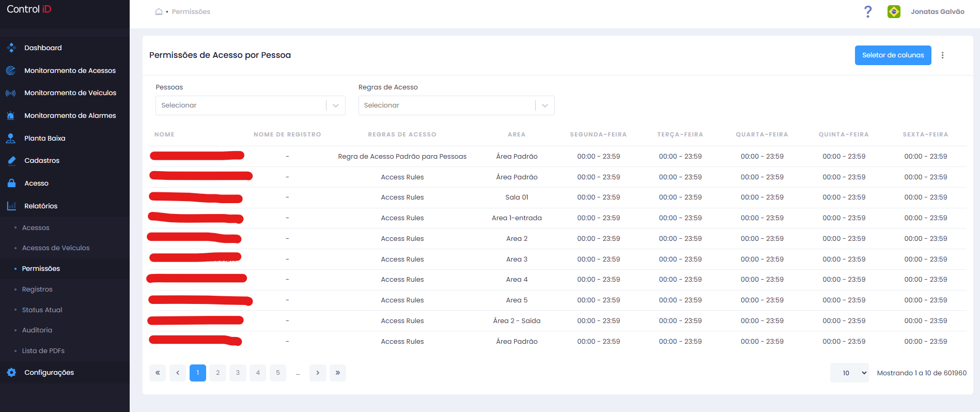
Task: Open Monitoramento de Alarmes menu item
Action: [70, 115]
